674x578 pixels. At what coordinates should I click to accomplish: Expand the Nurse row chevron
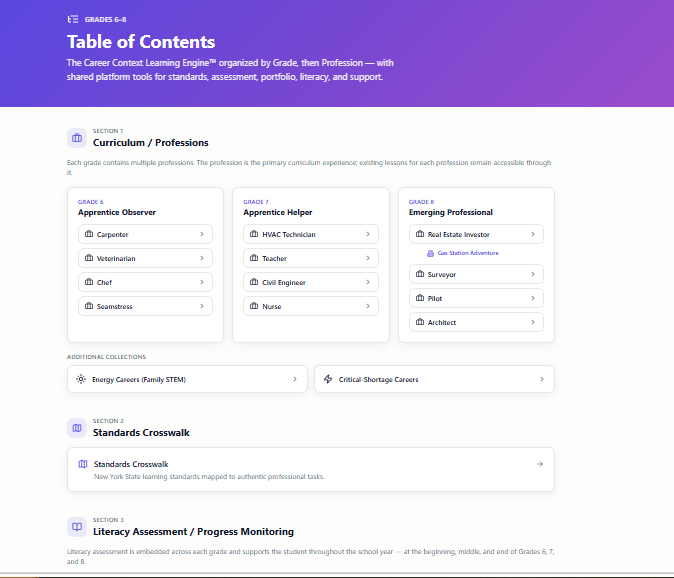pos(368,306)
